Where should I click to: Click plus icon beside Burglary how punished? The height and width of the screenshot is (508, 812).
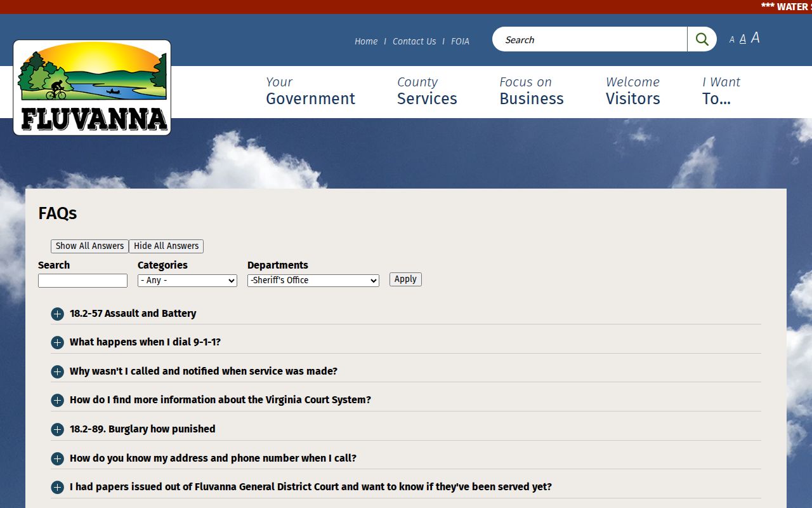click(x=57, y=429)
